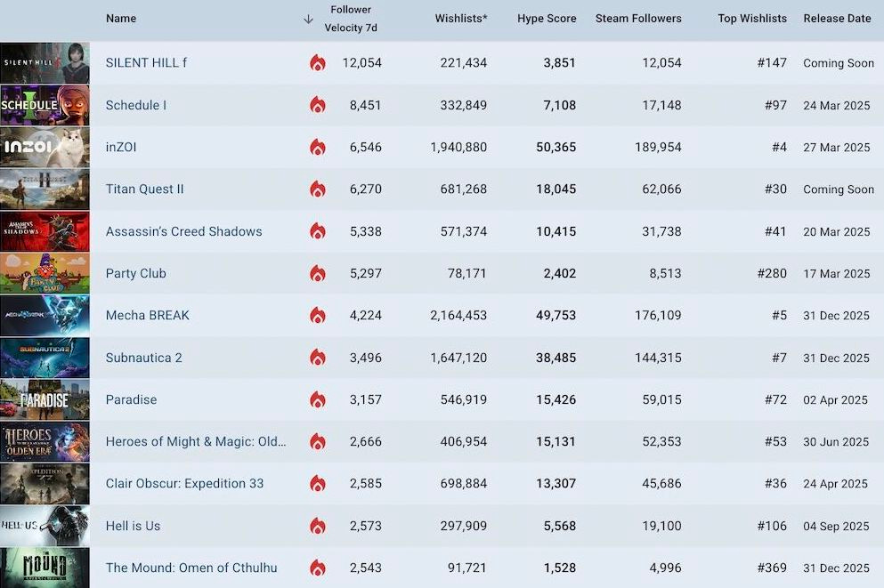Select Hell is Us date 04 Sep 2025
The image size is (884, 588).
[x=836, y=526]
